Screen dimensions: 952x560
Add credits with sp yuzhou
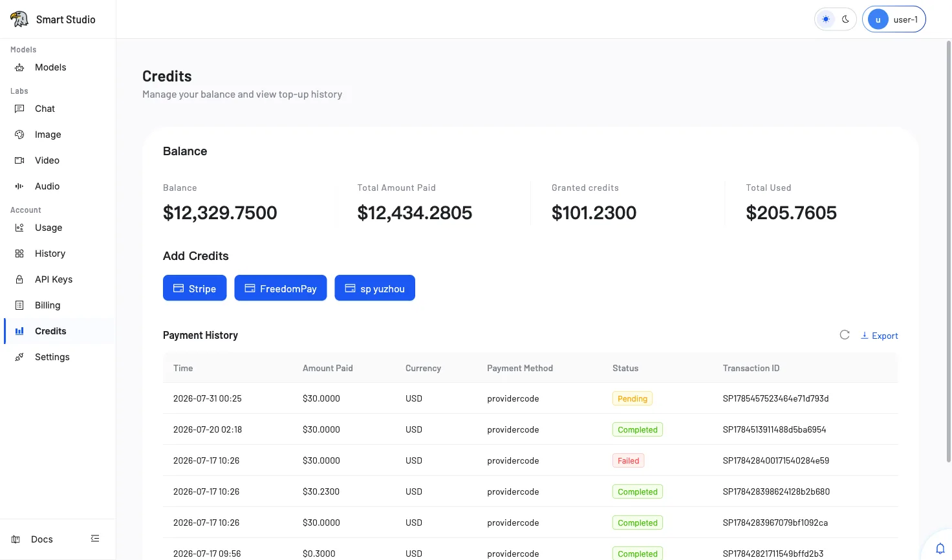click(375, 288)
